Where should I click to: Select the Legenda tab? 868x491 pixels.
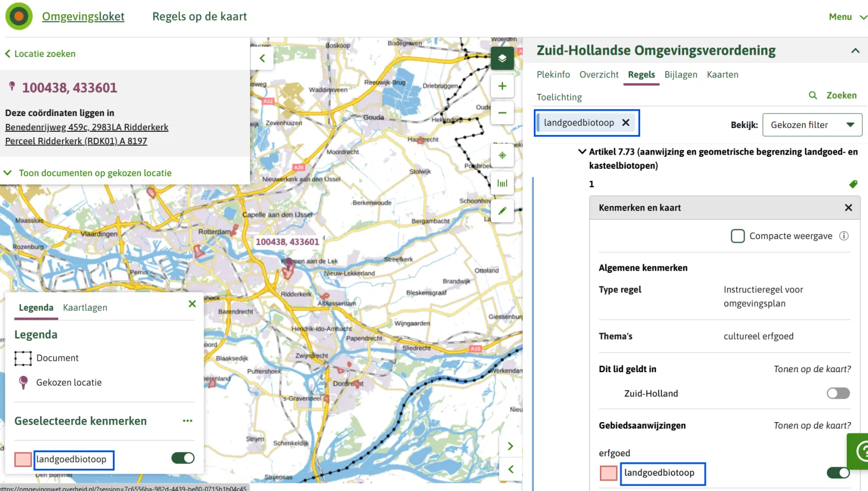[x=36, y=308]
